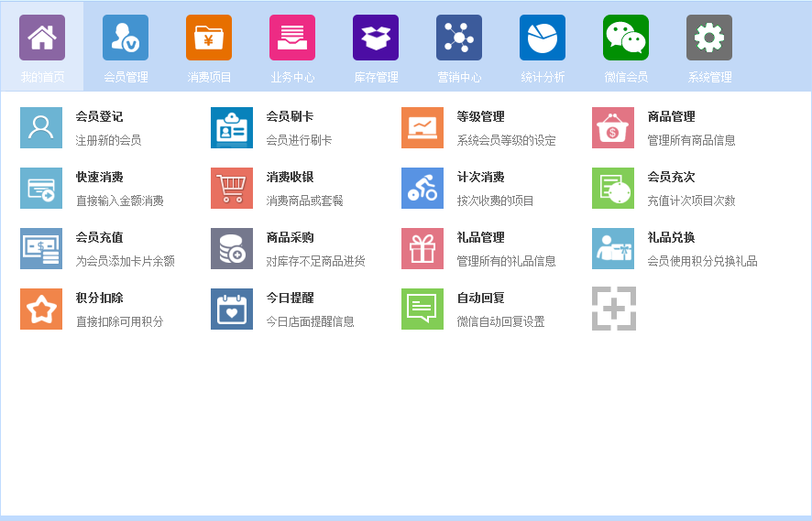Open the 礼品管理 title link
This screenshot has width=812, height=521.
(480, 238)
